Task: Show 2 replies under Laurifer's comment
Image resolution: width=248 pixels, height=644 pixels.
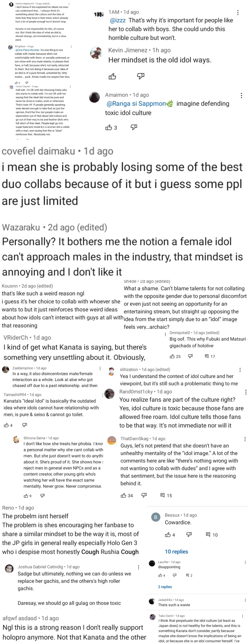Action: [x=165, y=587]
